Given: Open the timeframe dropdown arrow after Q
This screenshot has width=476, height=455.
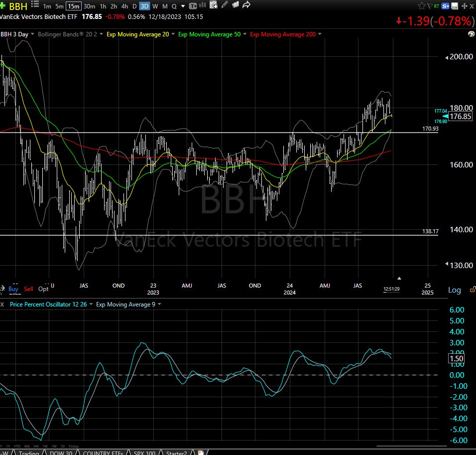Looking at the screenshot, I should 183,6.
